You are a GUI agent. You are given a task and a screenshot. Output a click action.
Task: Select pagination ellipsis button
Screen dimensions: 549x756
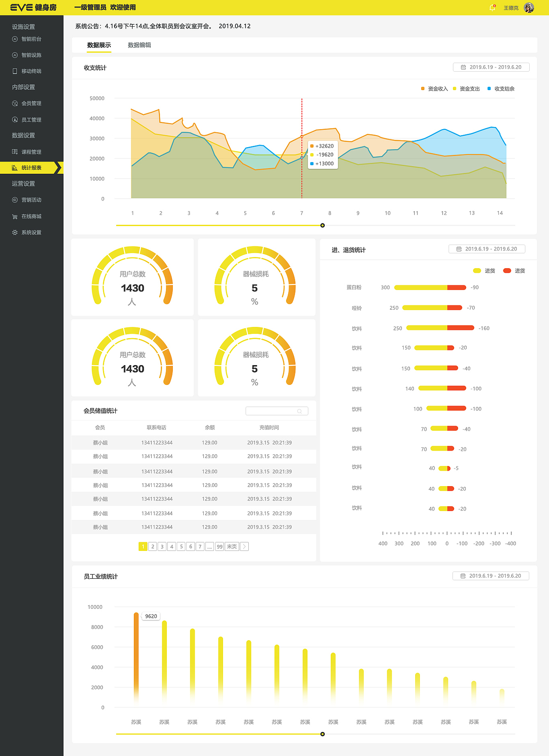click(210, 547)
